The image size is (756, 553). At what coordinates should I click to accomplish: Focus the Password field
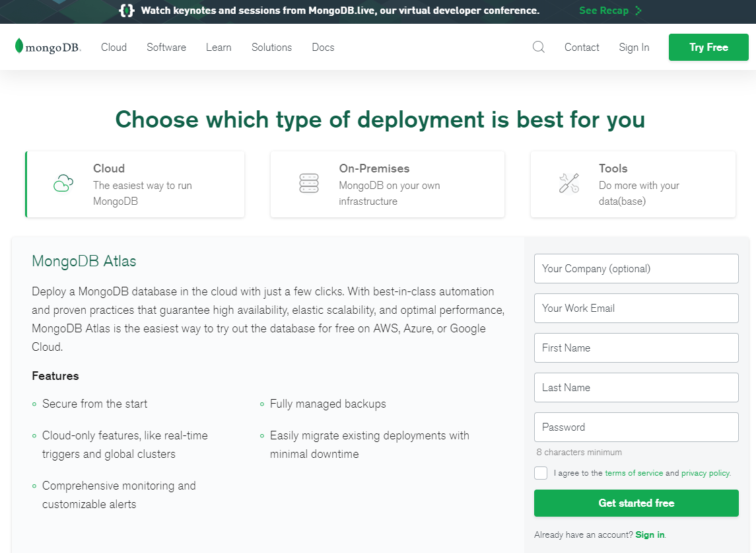[x=636, y=427]
